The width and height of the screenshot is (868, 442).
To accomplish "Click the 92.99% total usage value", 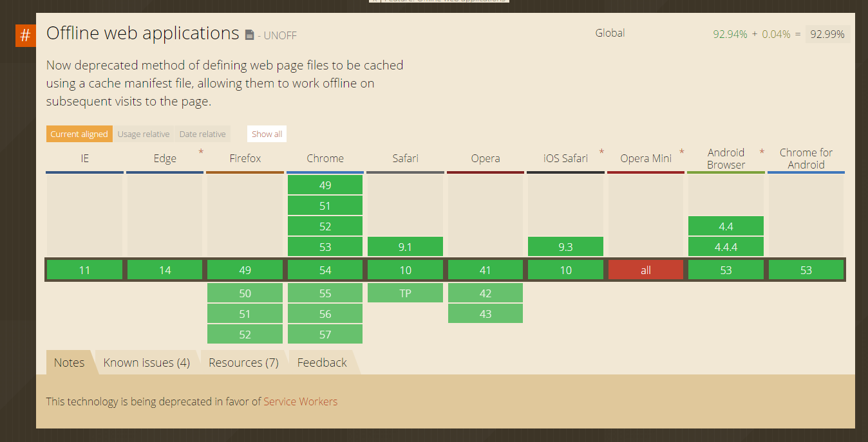I will click(x=827, y=34).
